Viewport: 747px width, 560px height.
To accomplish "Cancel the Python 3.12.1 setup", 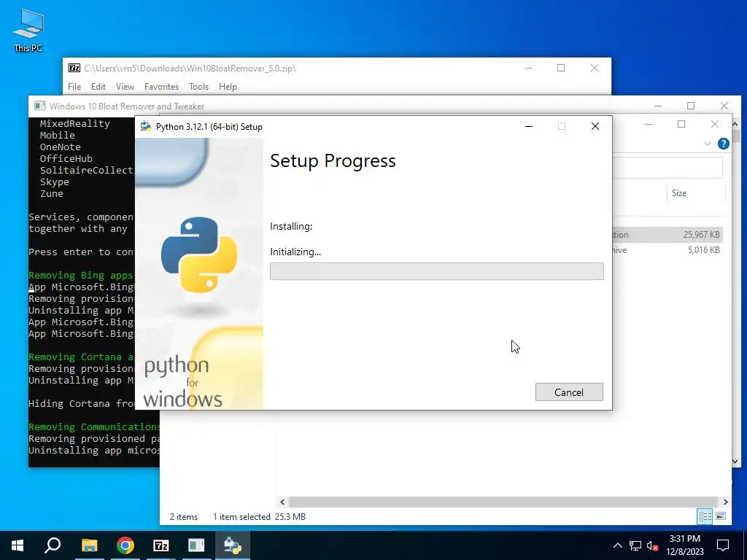I will pyautogui.click(x=569, y=392).
